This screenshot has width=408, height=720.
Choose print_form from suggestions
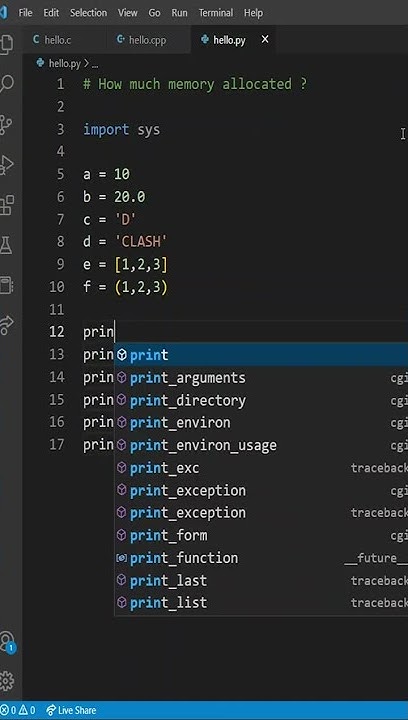click(x=261, y=535)
